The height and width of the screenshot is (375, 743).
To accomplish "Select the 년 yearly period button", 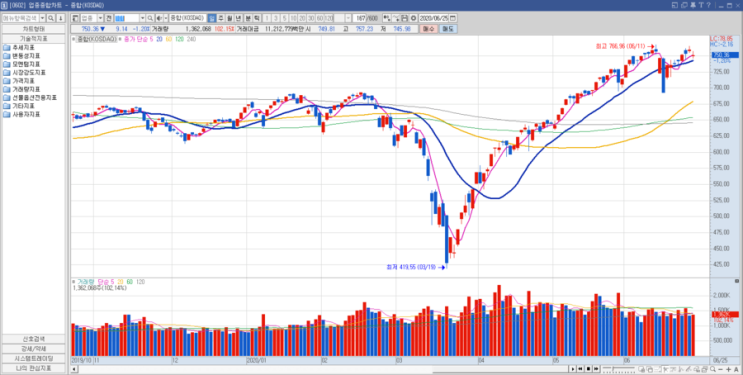I will (238, 18).
